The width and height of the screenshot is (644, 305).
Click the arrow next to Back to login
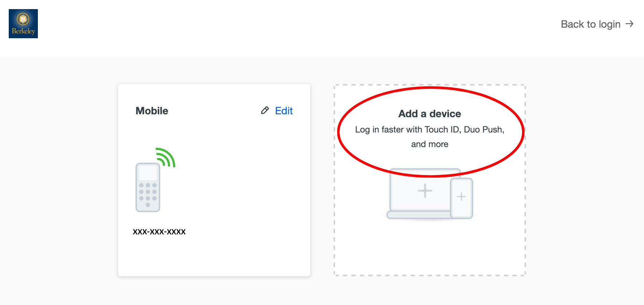(x=629, y=24)
